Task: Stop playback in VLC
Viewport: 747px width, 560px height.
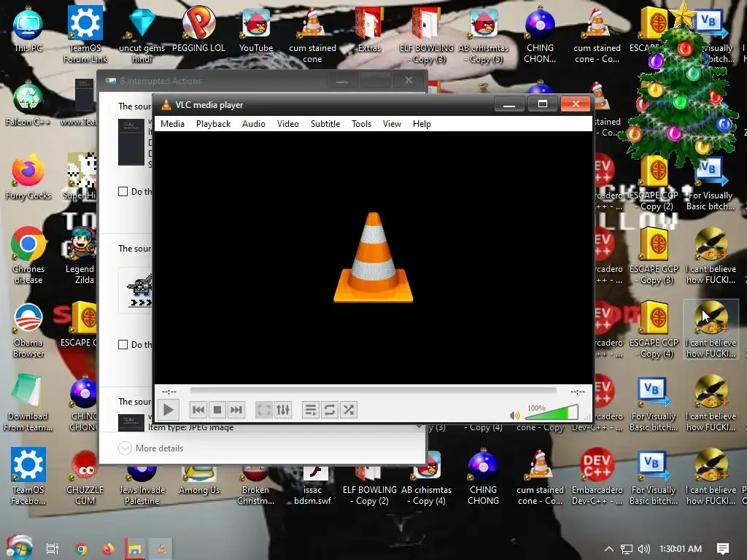Action: pyautogui.click(x=217, y=410)
